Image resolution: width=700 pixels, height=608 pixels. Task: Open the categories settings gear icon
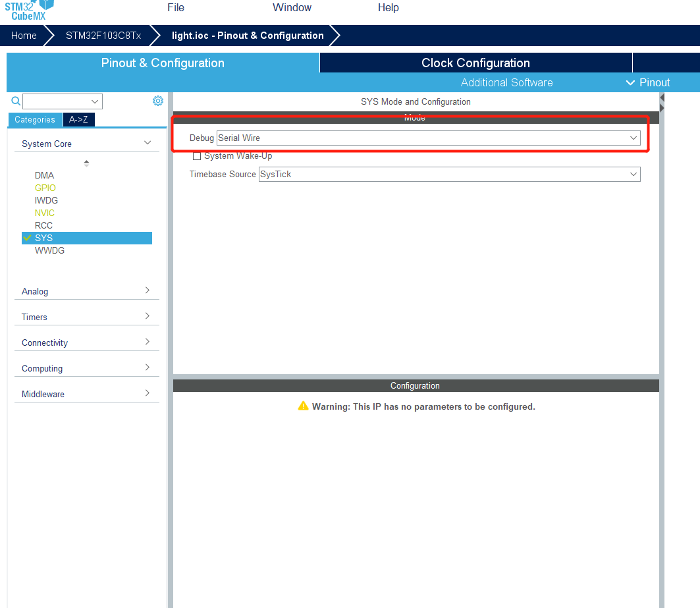157,101
